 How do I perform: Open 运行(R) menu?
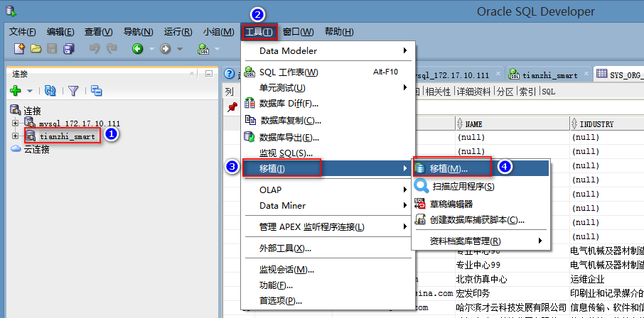pos(178,32)
